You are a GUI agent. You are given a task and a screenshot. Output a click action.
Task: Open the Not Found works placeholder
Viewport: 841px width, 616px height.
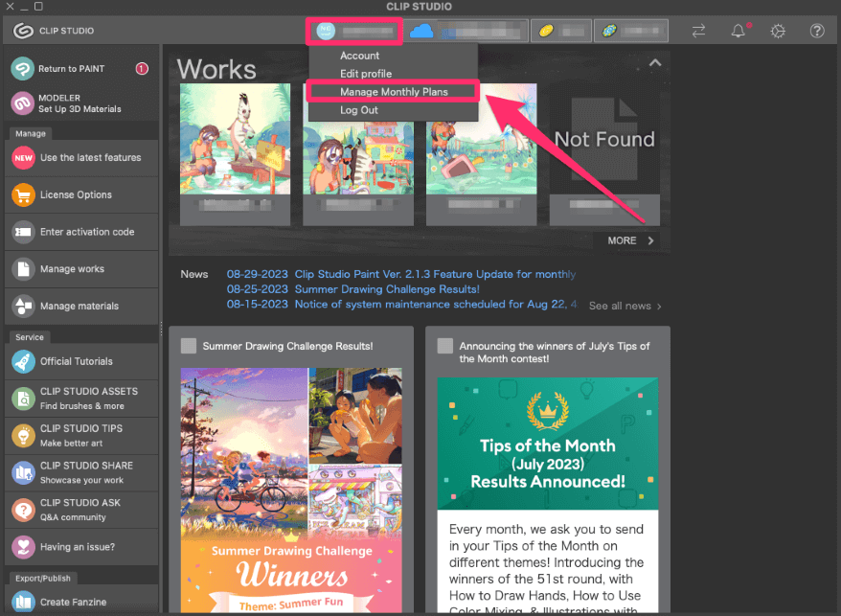604,139
